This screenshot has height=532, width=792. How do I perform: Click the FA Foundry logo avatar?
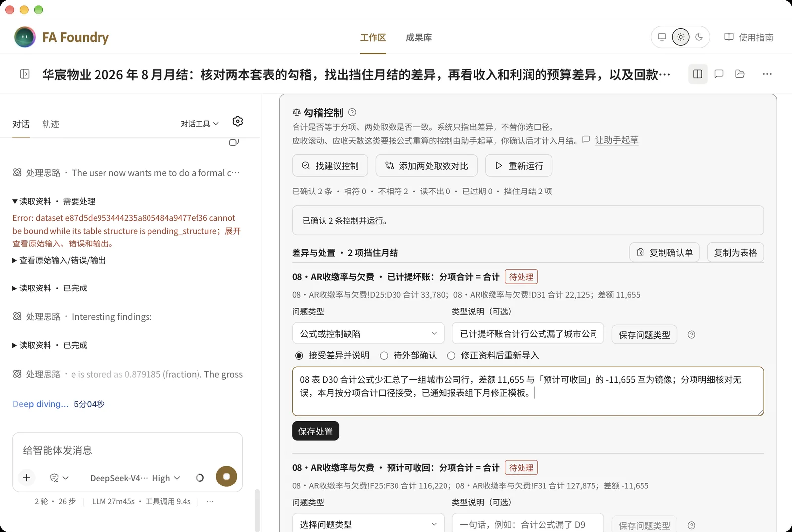(x=25, y=37)
